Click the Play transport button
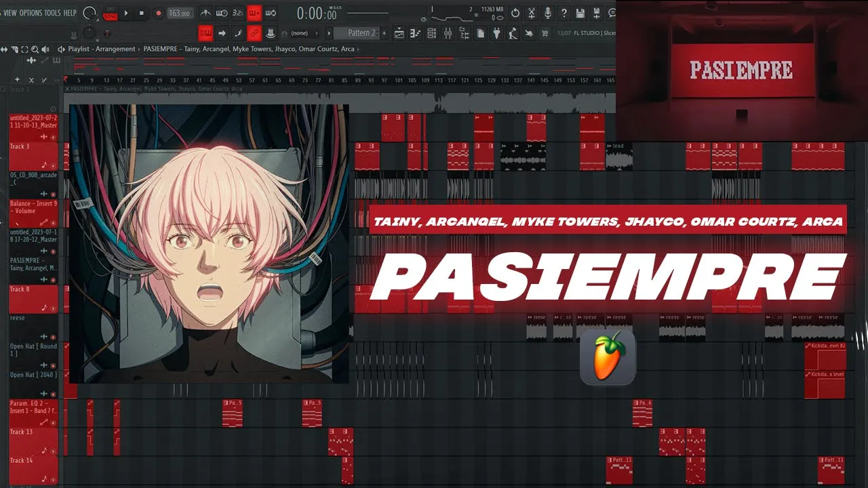Image resolution: width=868 pixels, height=488 pixels. tap(125, 13)
